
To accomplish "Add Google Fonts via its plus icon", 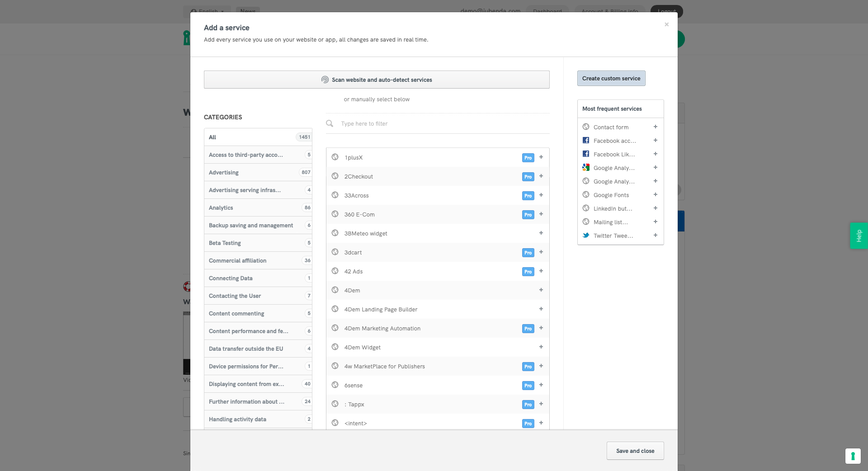I will coord(655,194).
